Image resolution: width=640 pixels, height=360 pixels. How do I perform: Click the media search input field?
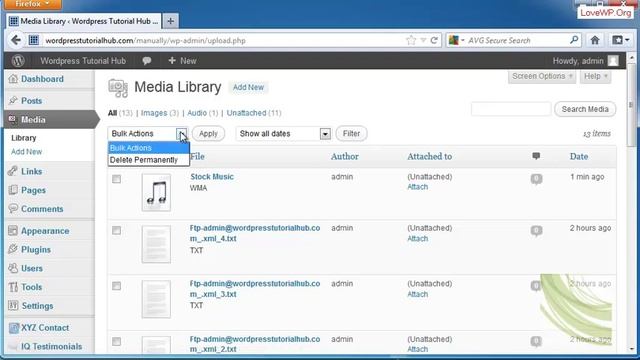pyautogui.click(x=511, y=109)
